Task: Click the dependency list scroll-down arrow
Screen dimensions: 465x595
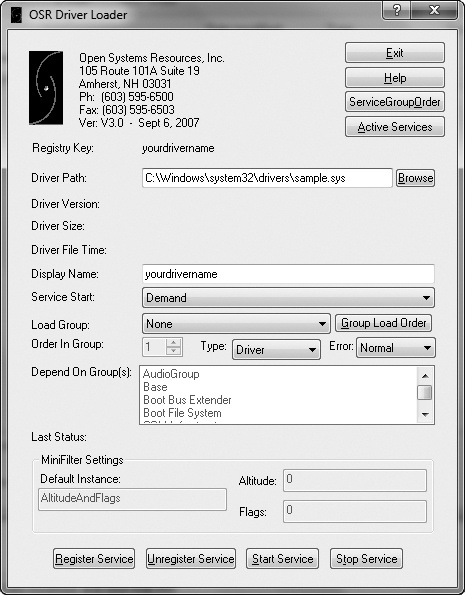Action: click(x=425, y=414)
